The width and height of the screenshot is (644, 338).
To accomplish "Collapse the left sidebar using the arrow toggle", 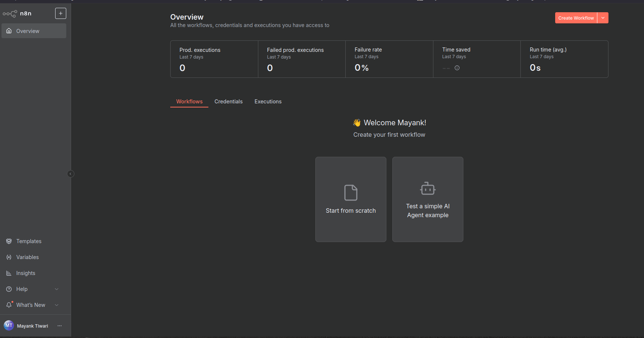I will tap(70, 173).
